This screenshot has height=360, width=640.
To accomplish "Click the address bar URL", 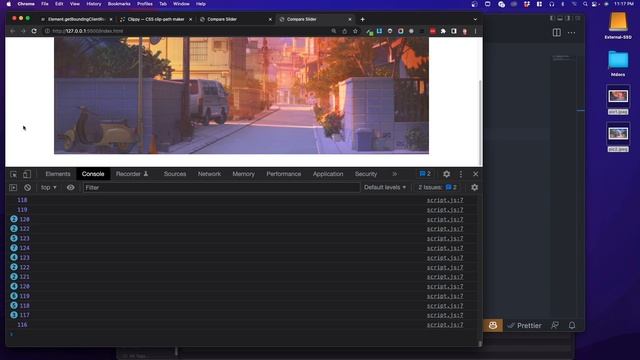I will pos(87,31).
